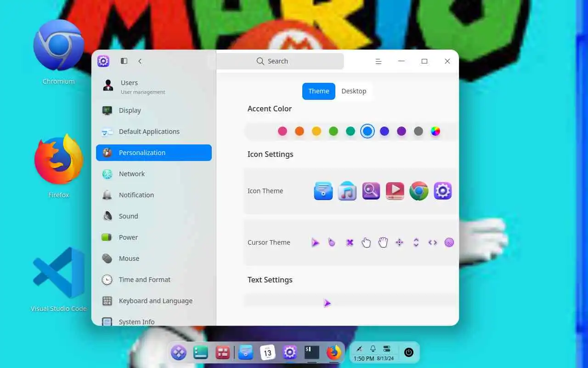Screen dimensions: 588x368
Task: Choose the selected blue accent color
Action: [x=367, y=132]
